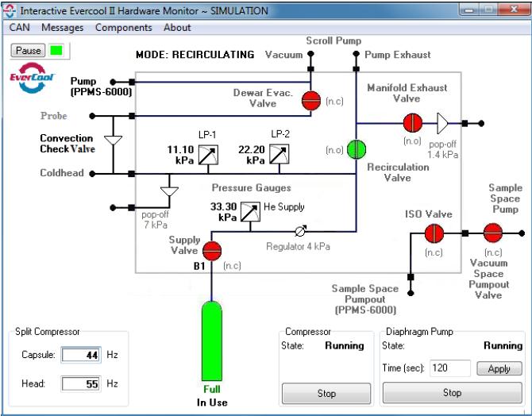Click the Head frequency field

coord(81,383)
